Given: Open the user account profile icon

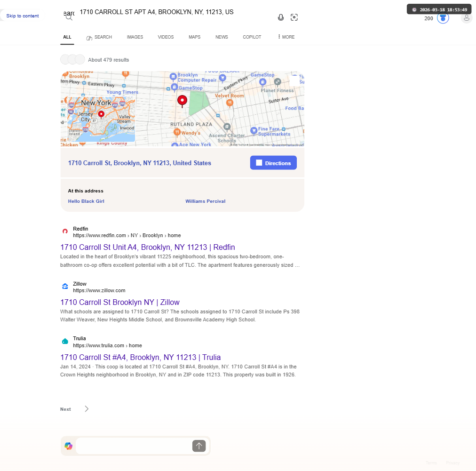Looking at the screenshot, I should 467,18.
